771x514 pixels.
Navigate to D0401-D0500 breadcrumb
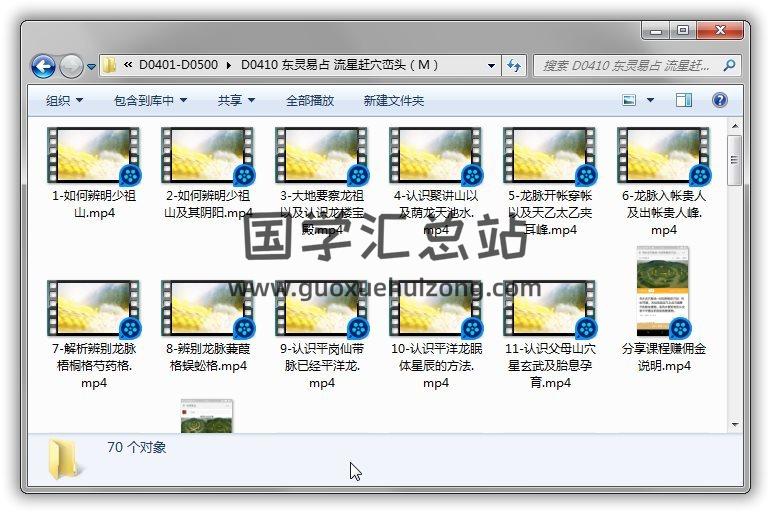coord(178,65)
